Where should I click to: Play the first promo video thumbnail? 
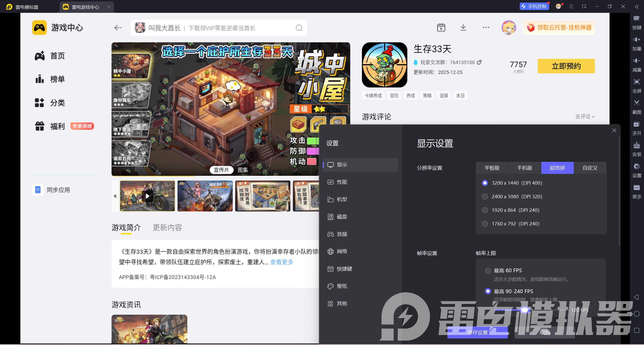147,196
